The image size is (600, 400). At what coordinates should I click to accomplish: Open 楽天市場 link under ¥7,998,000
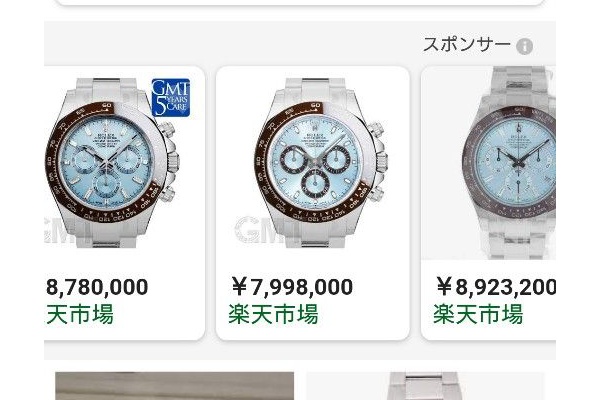[273, 314]
